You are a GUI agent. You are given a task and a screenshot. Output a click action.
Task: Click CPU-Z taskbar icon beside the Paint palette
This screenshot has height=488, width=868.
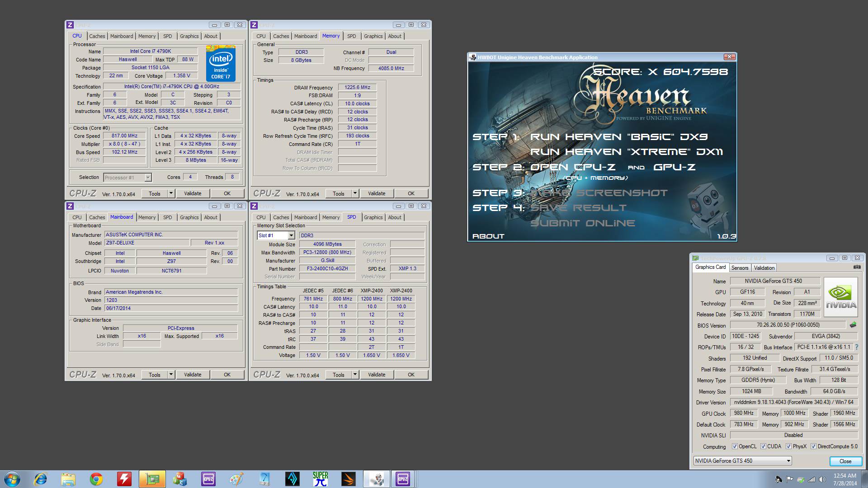[x=208, y=479]
